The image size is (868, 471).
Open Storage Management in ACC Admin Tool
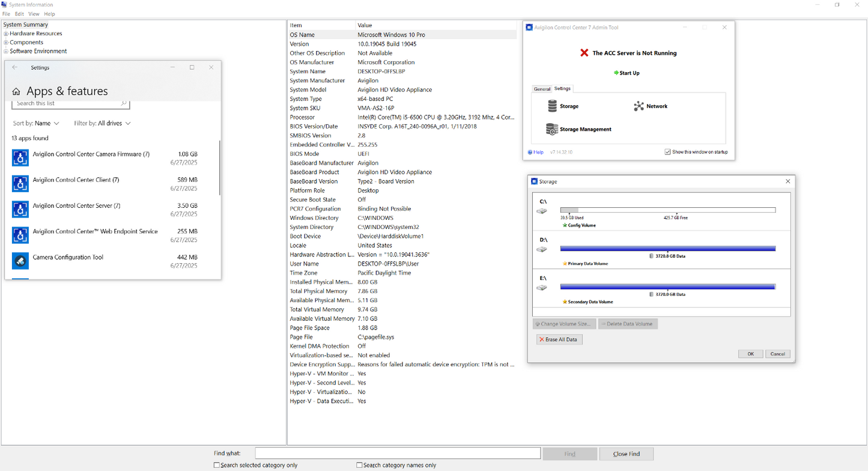578,129
